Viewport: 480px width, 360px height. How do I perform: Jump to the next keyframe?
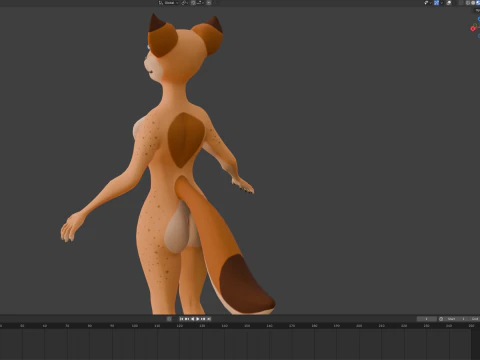pyautogui.click(x=203, y=319)
